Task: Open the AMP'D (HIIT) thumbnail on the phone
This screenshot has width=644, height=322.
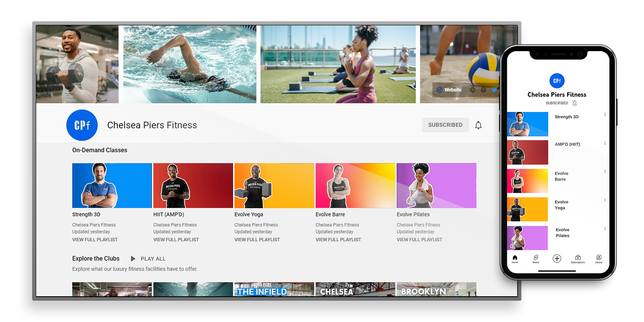Action: point(527,153)
